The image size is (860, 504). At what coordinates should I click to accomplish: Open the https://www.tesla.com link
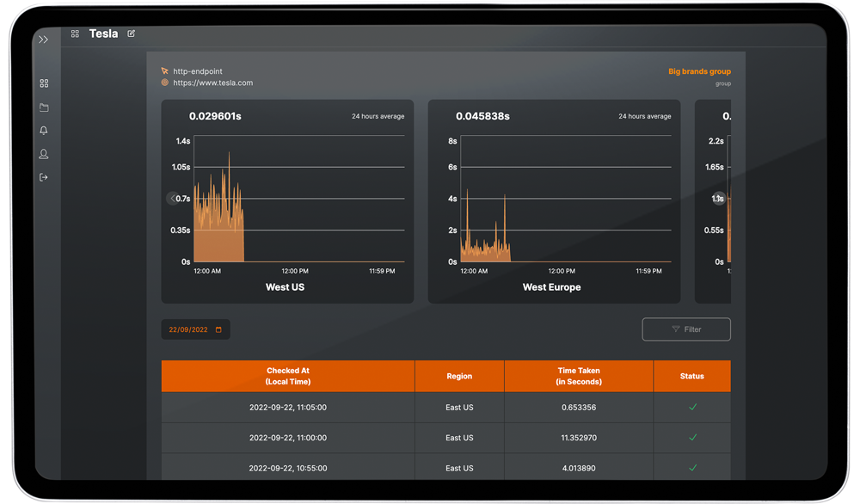(x=212, y=83)
